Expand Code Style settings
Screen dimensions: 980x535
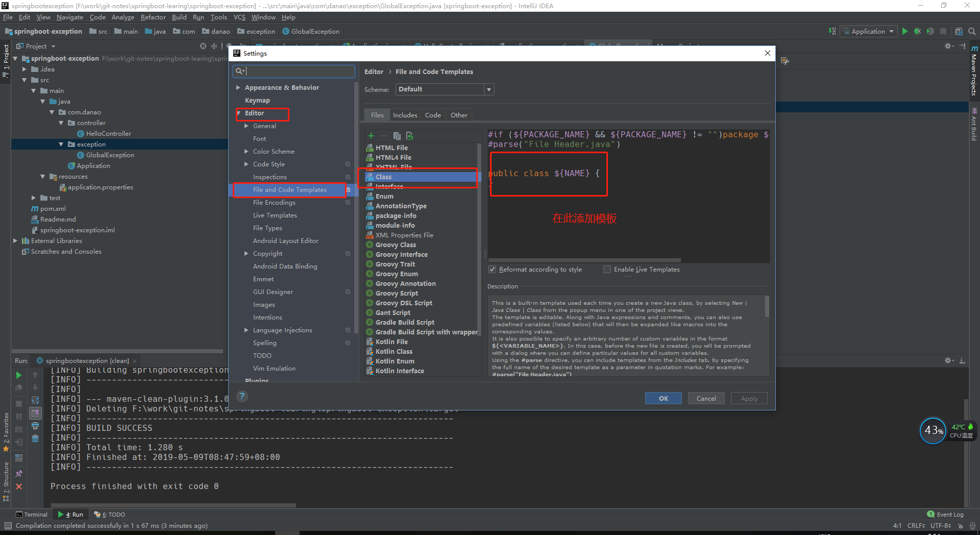coord(246,164)
